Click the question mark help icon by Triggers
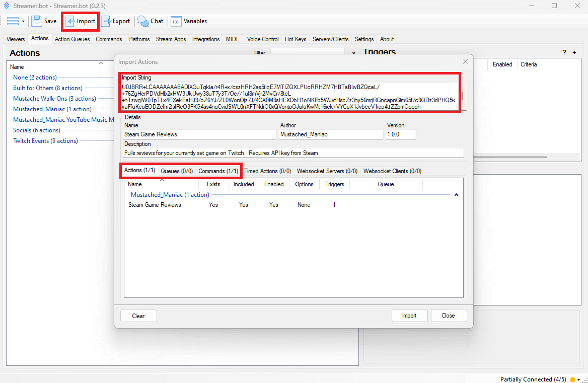The width and height of the screenshot is (588, 383). coord(564,52)
